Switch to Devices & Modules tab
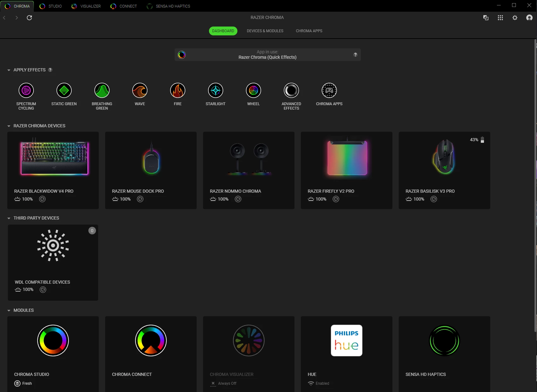This screenshot has height=392, width=537. [x=265, y=31]
